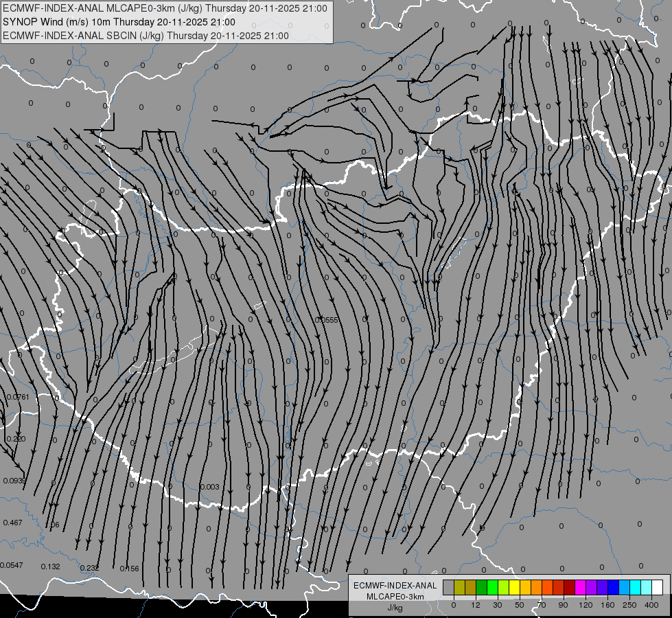
Task: Click the legend scale value 0
Action: click(454, 605)
